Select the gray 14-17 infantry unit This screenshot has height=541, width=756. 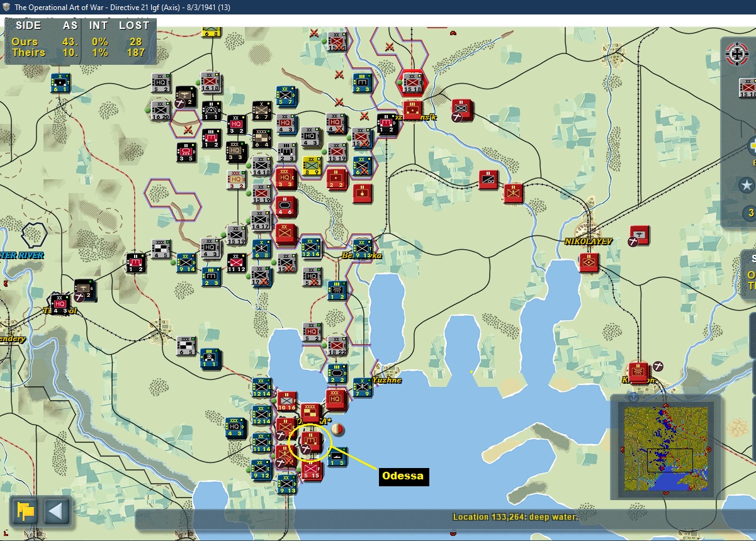(262, 220)
